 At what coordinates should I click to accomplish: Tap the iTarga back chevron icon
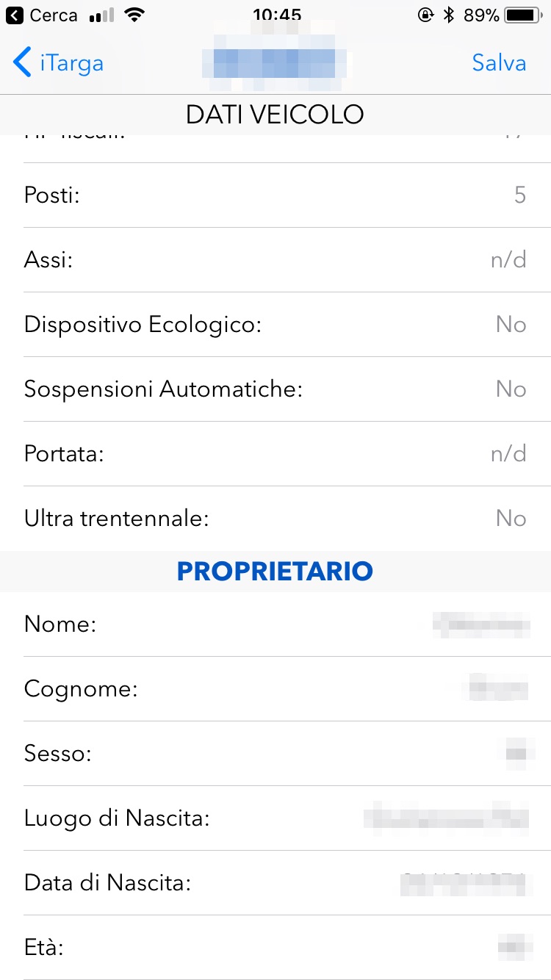point(22,63)
